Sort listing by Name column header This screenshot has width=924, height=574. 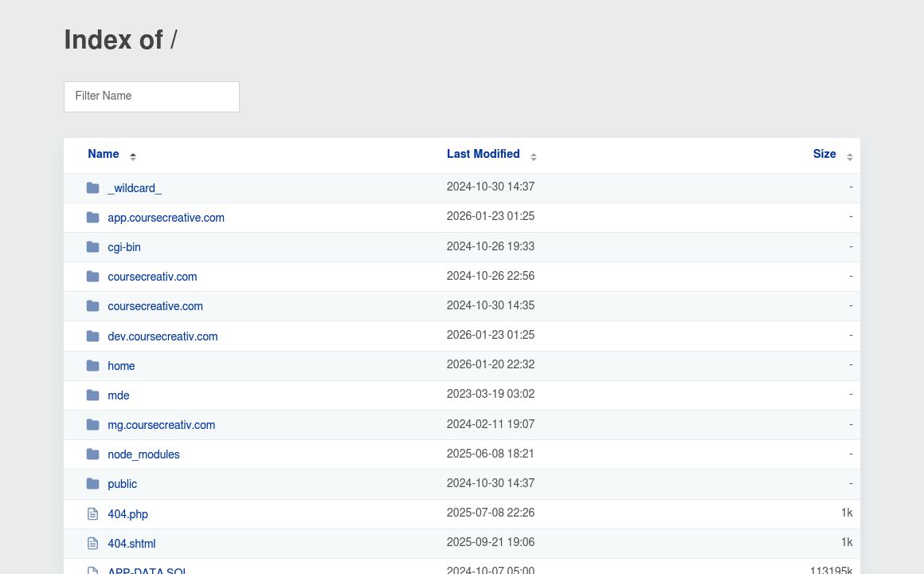104,155
